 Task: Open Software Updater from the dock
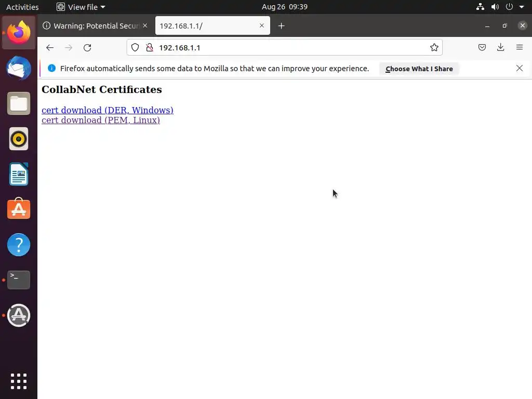point(19,315)
